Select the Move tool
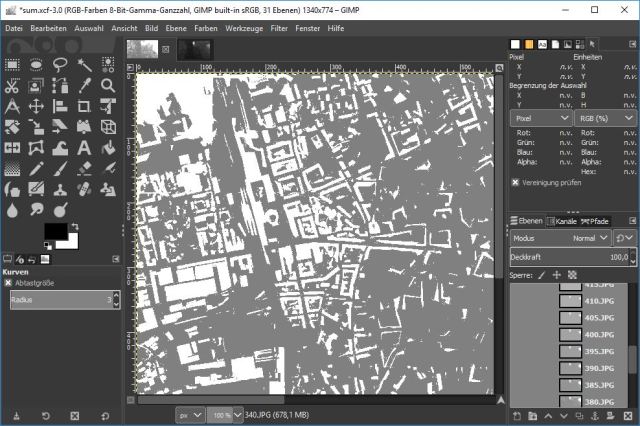Screen dimensions: 640x426 pos(36,106)
